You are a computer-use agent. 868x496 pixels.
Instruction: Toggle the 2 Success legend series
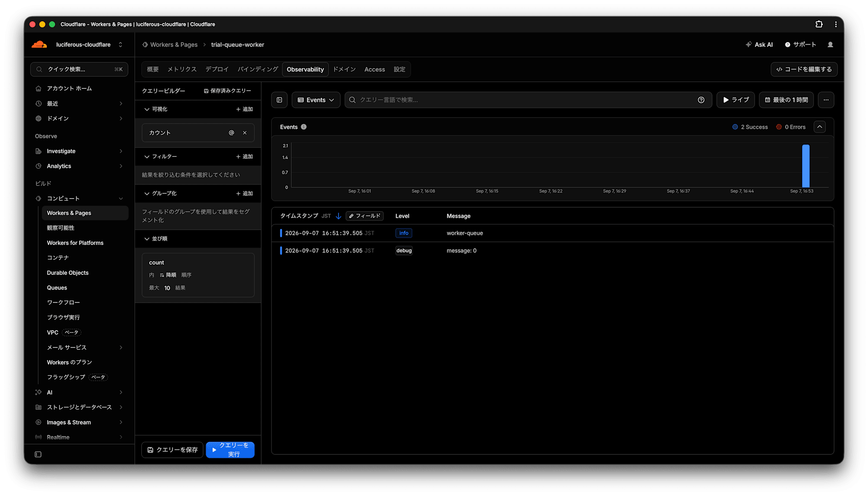(x=750, y=127)
